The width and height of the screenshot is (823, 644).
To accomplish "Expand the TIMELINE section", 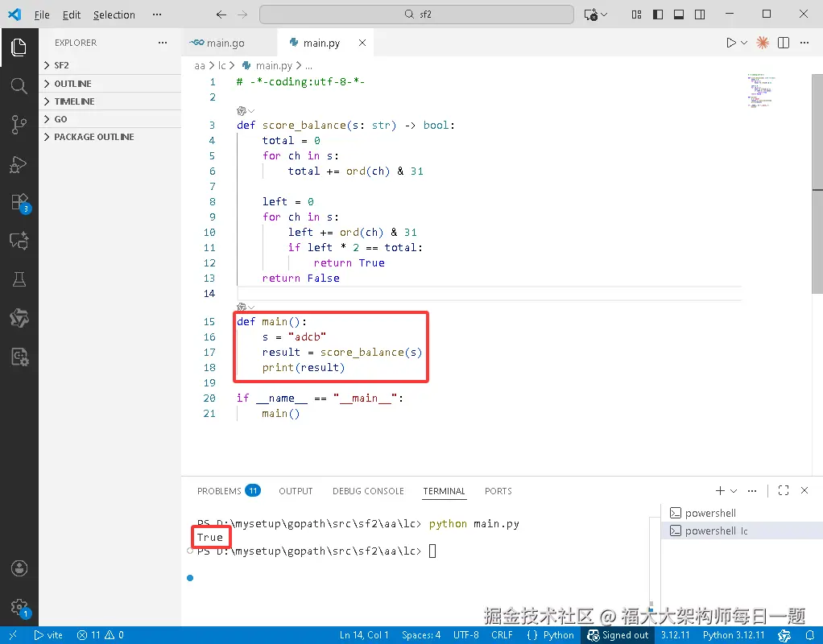I will click(110, 101).
